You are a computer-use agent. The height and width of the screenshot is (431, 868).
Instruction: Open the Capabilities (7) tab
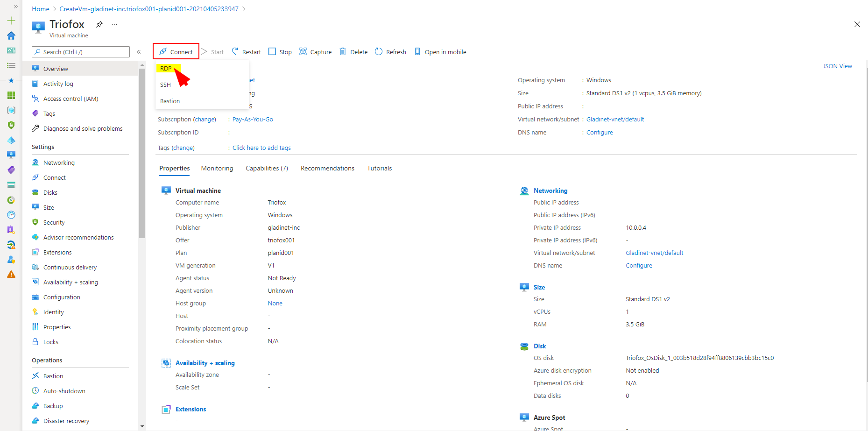pyautogui.click(x=266, y=168)
